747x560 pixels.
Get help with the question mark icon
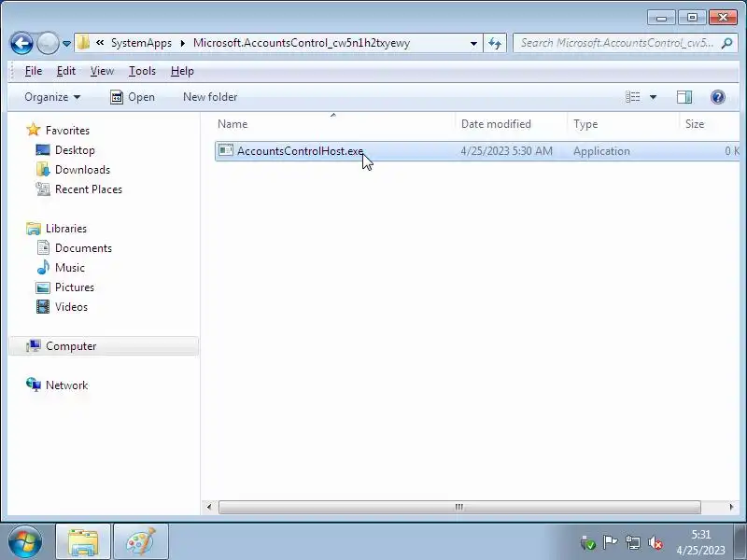click(718, 97)
